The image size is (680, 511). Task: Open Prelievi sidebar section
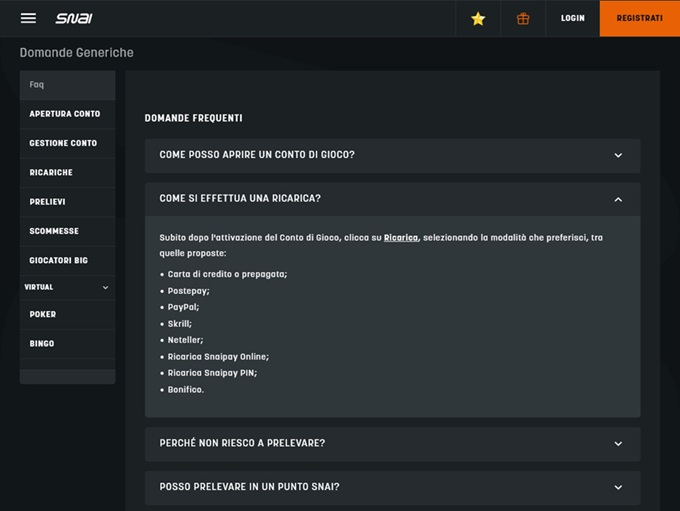coord(48,201)
